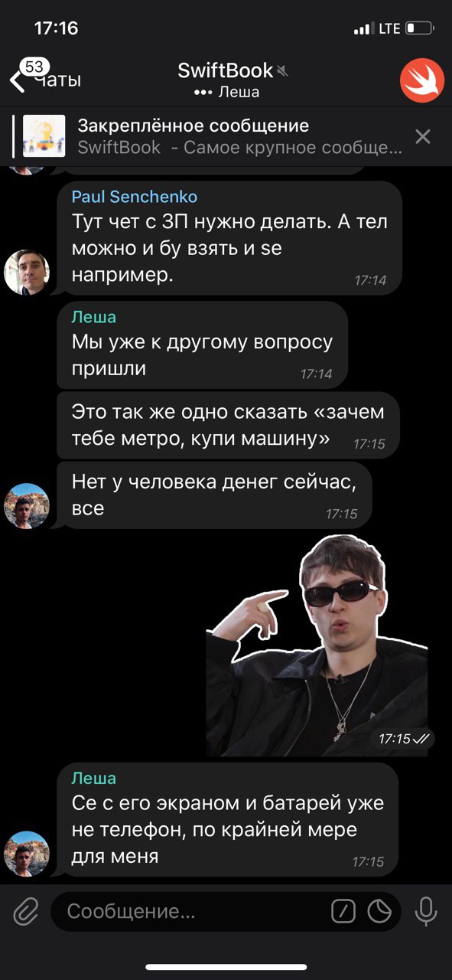The image size is (452, 980).
Task: Tap the paperclip attachment icon
Action: (x=25, y=911)
